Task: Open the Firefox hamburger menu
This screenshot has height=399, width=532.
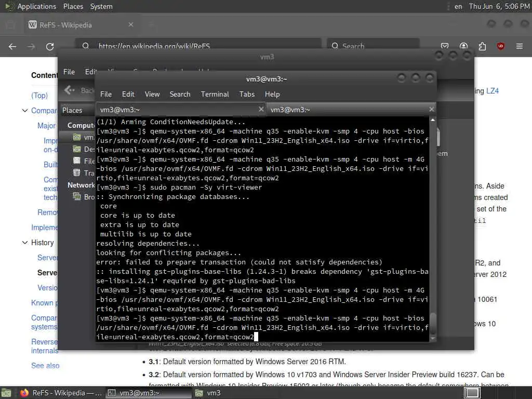Action: tap(520, 46)
